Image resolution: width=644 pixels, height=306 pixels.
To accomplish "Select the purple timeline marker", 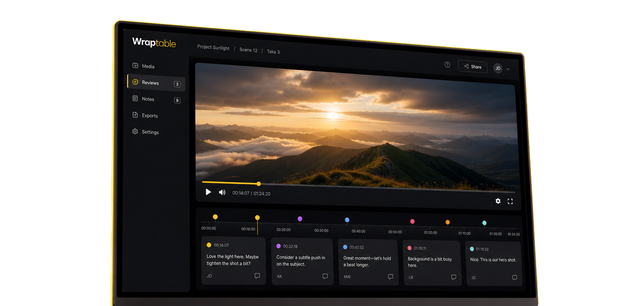I will click(x=300, y=219).
